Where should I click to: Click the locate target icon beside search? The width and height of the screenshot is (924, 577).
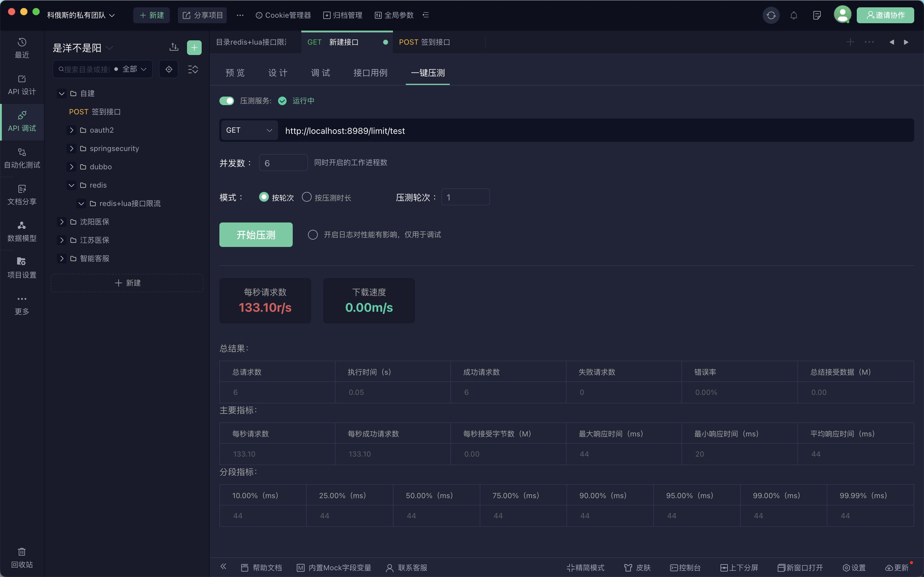[x=169, y=69]
